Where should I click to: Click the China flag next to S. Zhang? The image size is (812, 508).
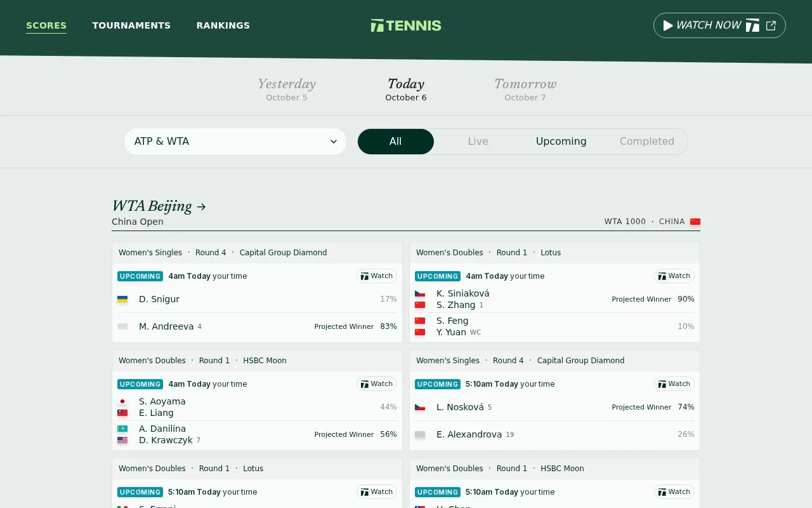[x=420, y=305]
